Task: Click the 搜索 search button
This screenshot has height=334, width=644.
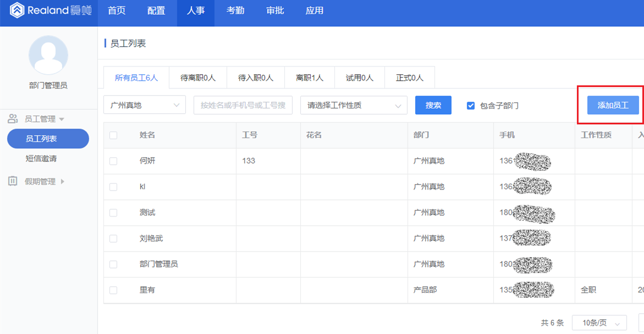Action: pos(433,105)
